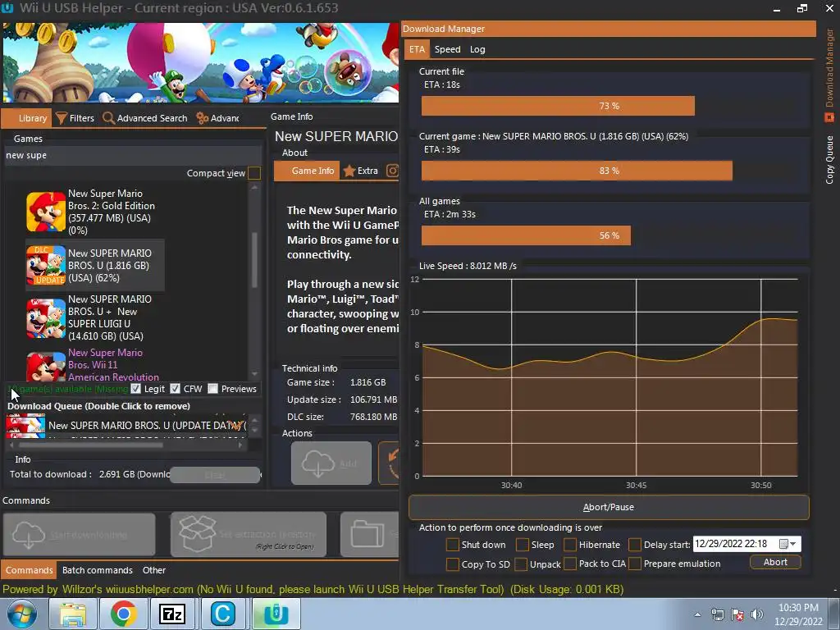Uncheck the CFW checkbox
The image size is (840, 630).
click(175, 388)
